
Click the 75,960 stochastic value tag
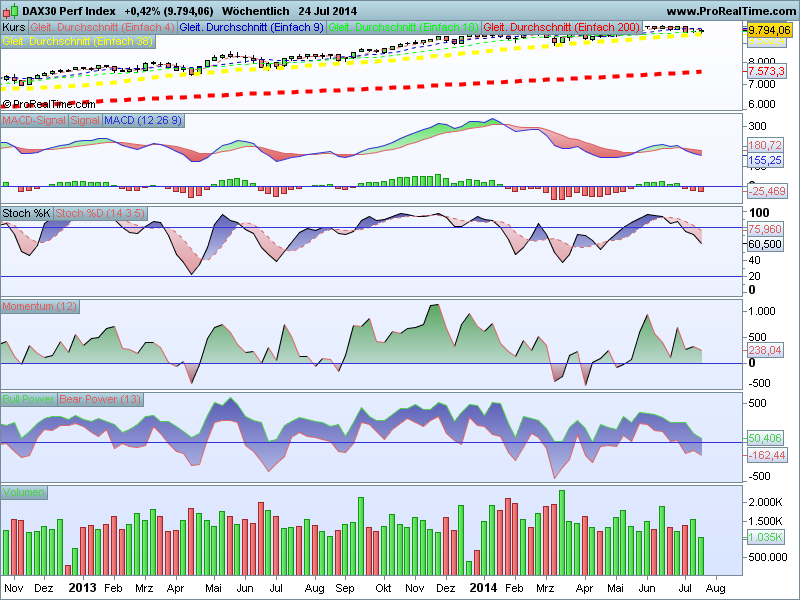pos(765,229)
